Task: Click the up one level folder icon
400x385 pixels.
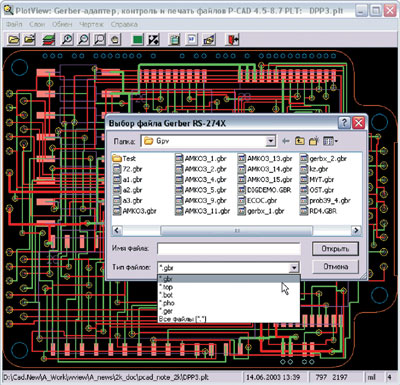Action: (300, 141)
